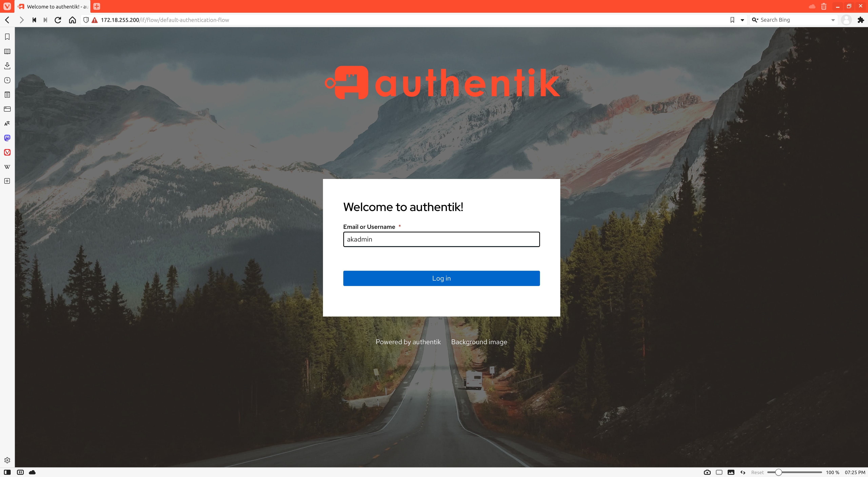
Task: Reload the current page
Action: [58, 20]
